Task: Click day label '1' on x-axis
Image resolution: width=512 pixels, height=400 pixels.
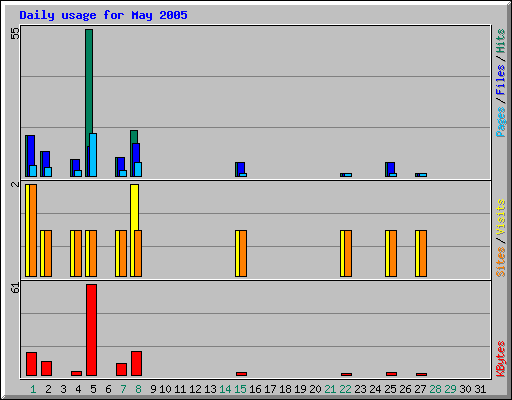Action: pyautogui.click(x=33, y=389)
